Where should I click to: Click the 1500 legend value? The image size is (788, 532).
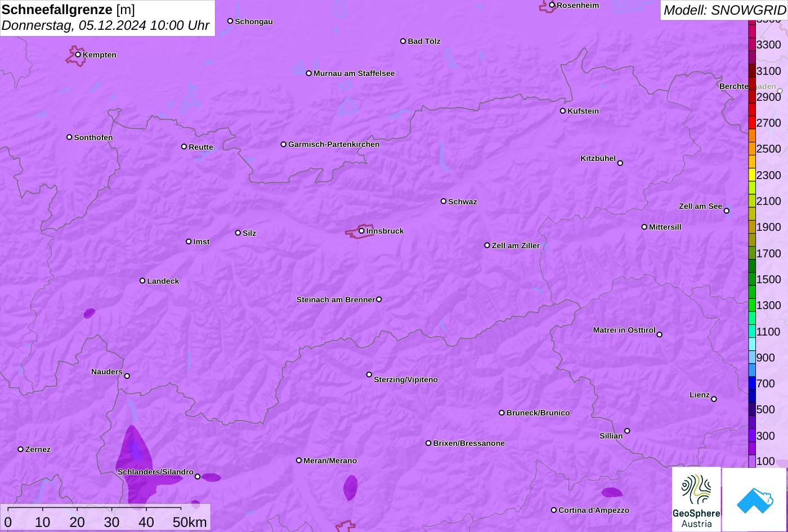(x=769, y=279)
